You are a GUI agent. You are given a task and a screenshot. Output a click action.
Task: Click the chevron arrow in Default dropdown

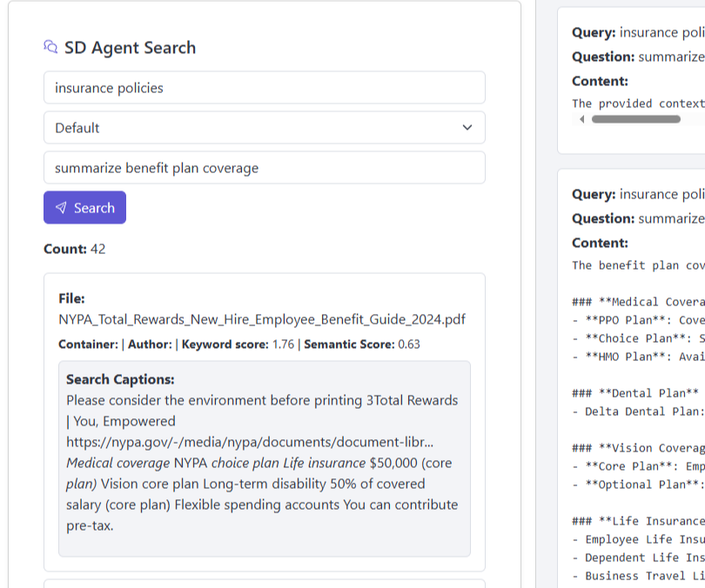point(467,128)
